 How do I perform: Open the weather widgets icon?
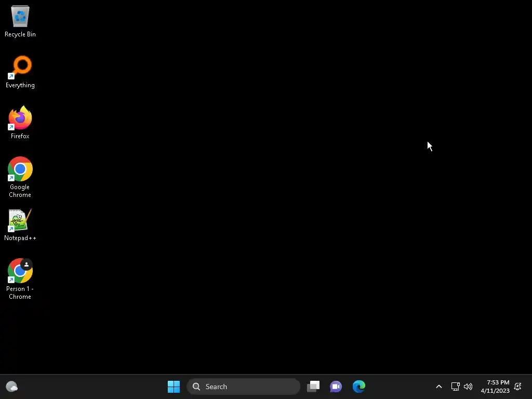pyautogui.click(x=12, y=387)
